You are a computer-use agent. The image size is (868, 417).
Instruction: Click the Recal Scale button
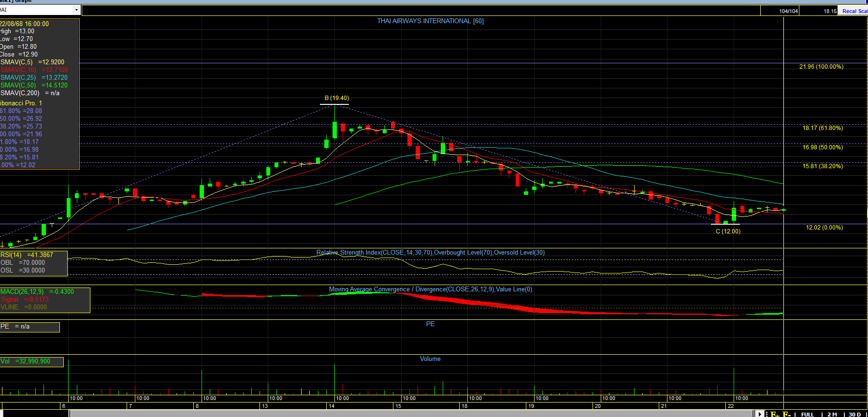854,11
